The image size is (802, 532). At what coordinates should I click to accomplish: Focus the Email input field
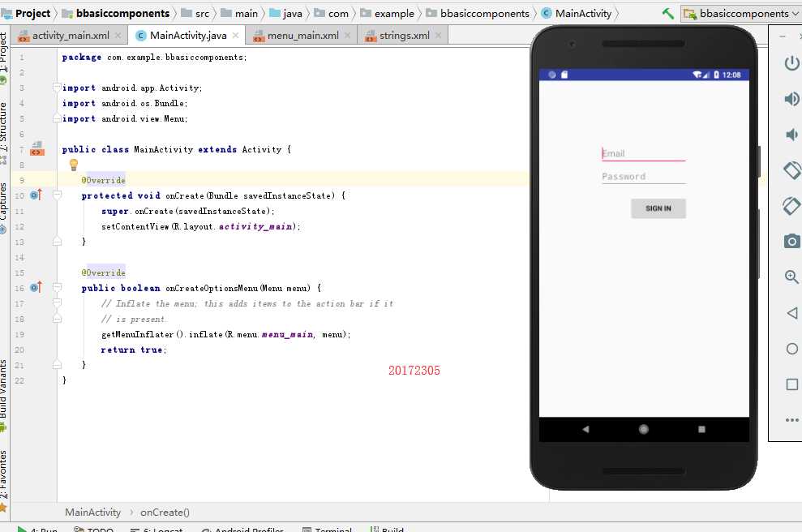click(643, 153)
